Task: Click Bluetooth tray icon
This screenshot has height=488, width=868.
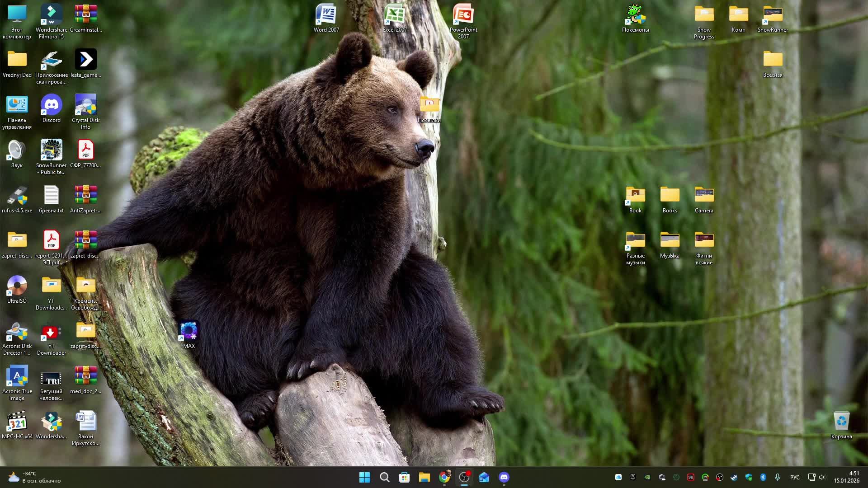Action: click(x=763, y=477)
